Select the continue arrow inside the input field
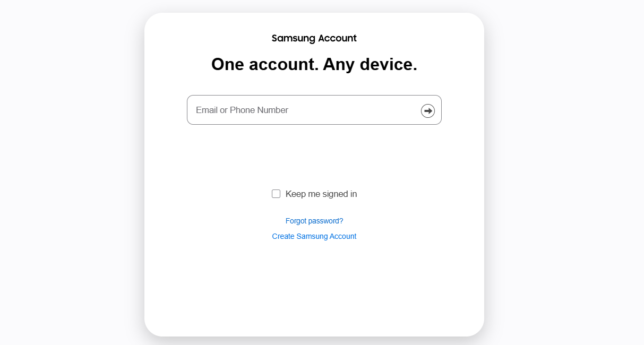 coord(427,110)
